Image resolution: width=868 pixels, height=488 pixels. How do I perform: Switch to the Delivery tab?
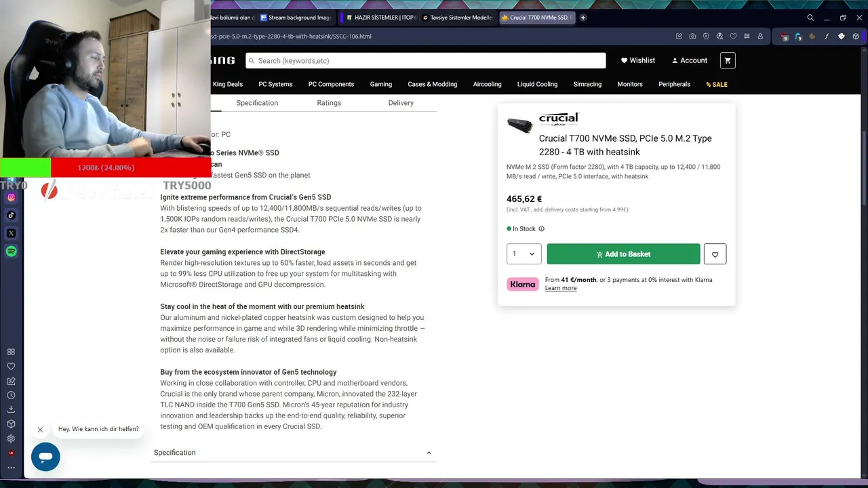point(401,103)
